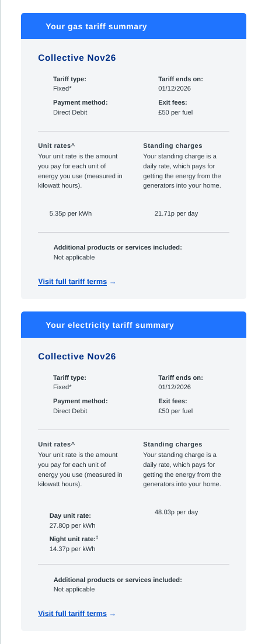The width and height of the screenshot is (265, 644).
Task: Click electricity Collective Nov26 tariff title
Action: coord(77,356)
